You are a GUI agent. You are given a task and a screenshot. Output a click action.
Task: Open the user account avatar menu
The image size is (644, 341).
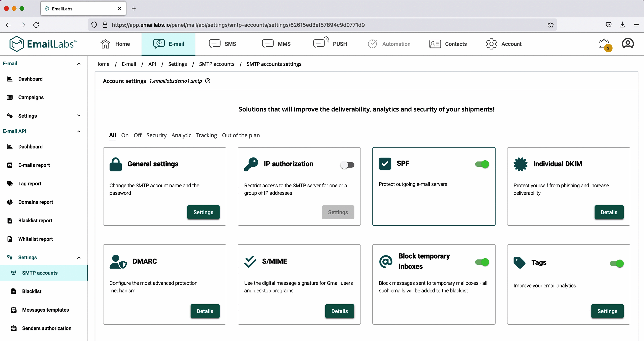click(x=627, y=43)
